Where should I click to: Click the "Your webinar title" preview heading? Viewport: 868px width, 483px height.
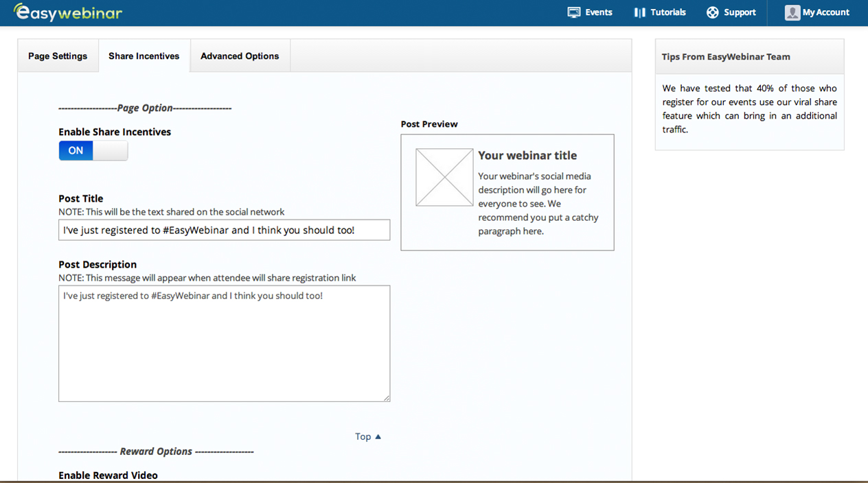coord(527,156)
